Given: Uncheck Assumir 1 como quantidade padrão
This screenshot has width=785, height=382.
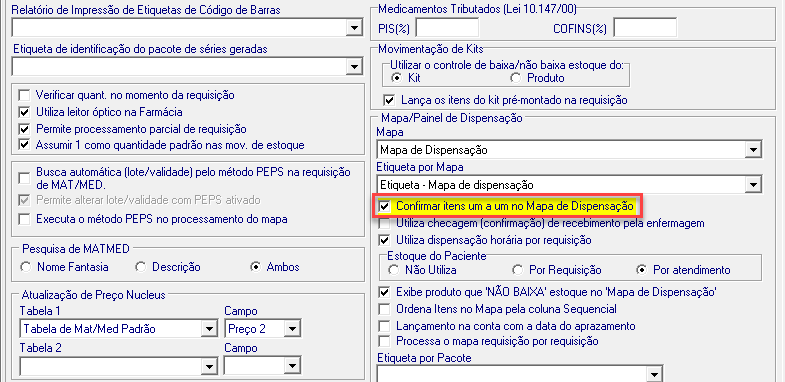Looking at the screenshot, I should (24, 145).
